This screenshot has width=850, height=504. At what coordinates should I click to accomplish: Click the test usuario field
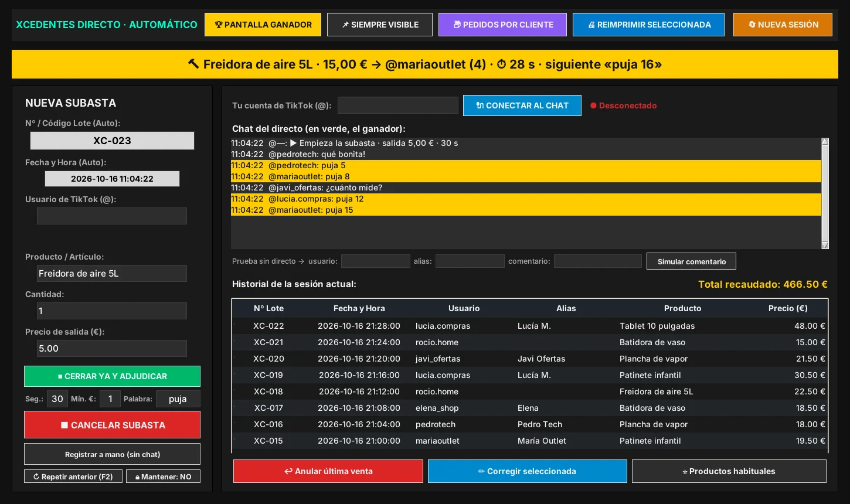pyautogui.click(x=376, y=261)
